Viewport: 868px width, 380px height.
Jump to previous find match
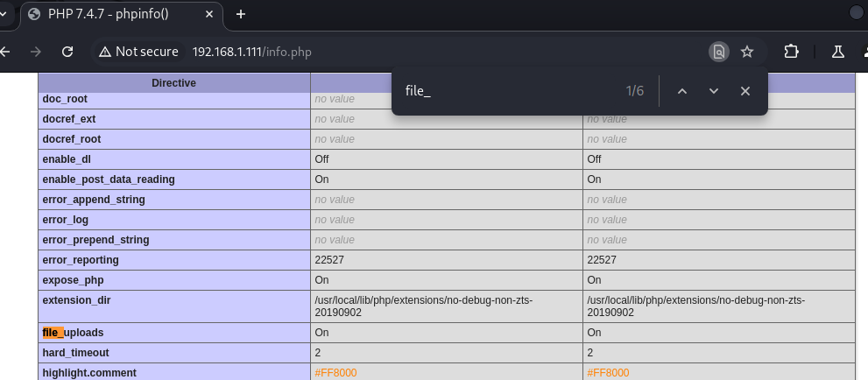[682, 91]
